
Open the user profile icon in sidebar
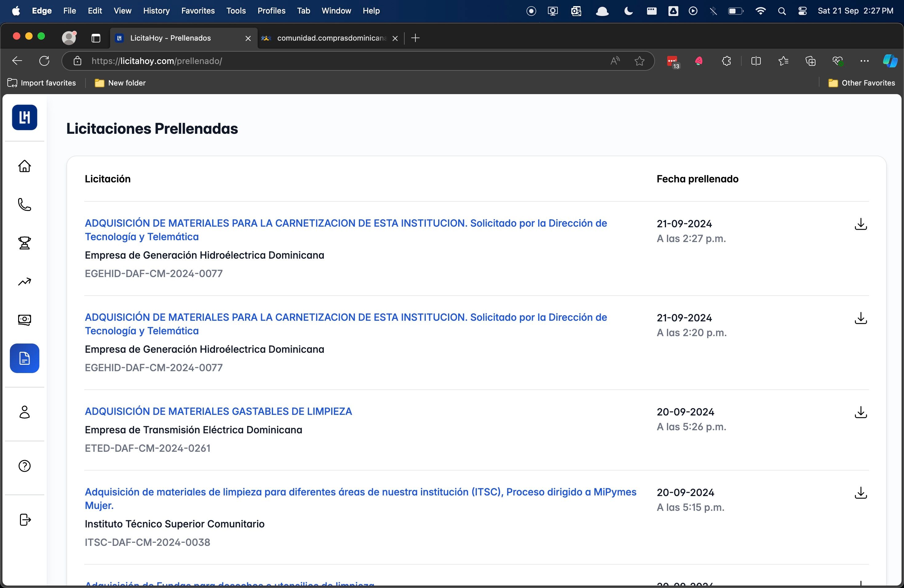point(25,412)
